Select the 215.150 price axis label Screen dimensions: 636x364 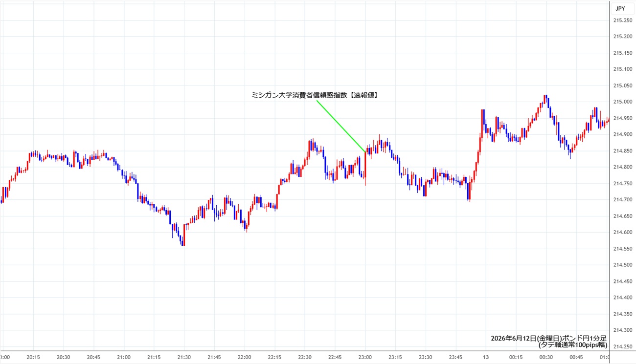pyautogui.click(x=623, y=53)
